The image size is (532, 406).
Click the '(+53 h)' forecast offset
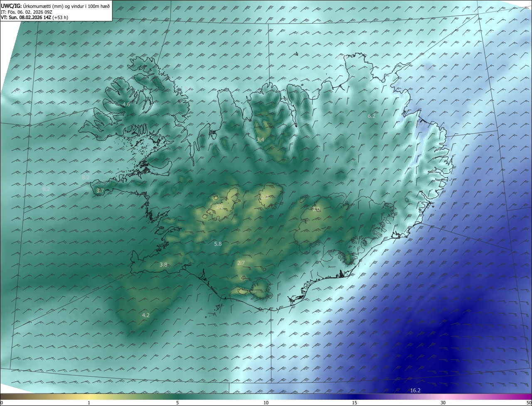(x=60, y=17)
